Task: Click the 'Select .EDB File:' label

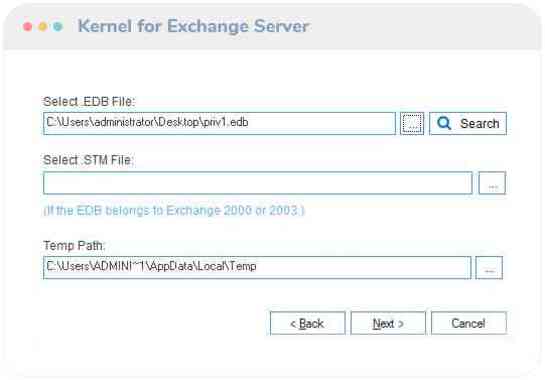Action: click(89, 102)
